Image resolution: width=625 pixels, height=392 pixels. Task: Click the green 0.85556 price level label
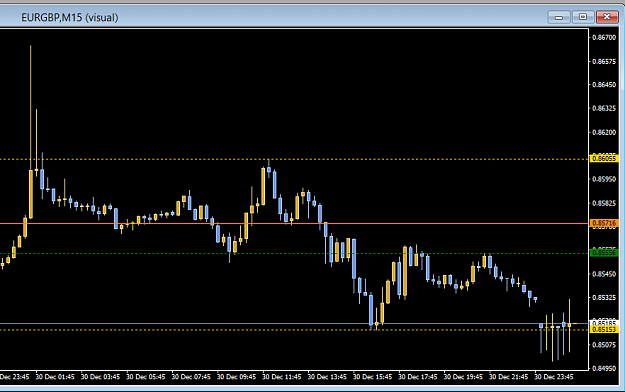pos(603,252)
